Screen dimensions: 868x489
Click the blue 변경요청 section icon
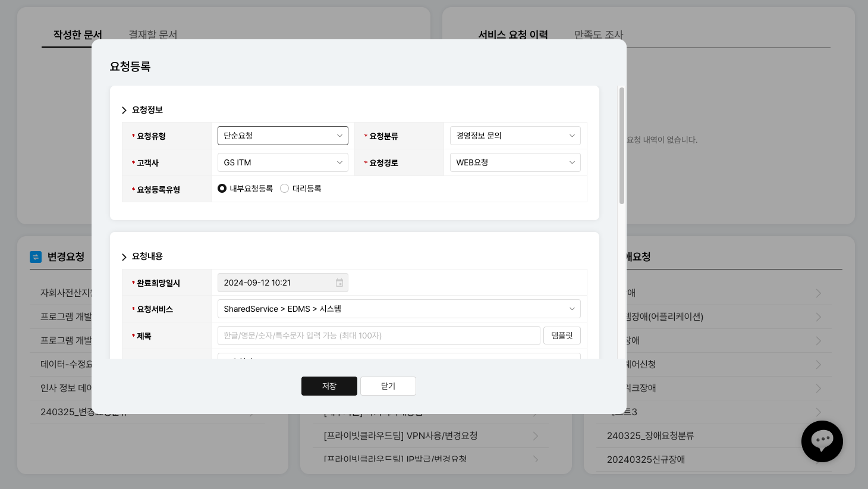36,257
